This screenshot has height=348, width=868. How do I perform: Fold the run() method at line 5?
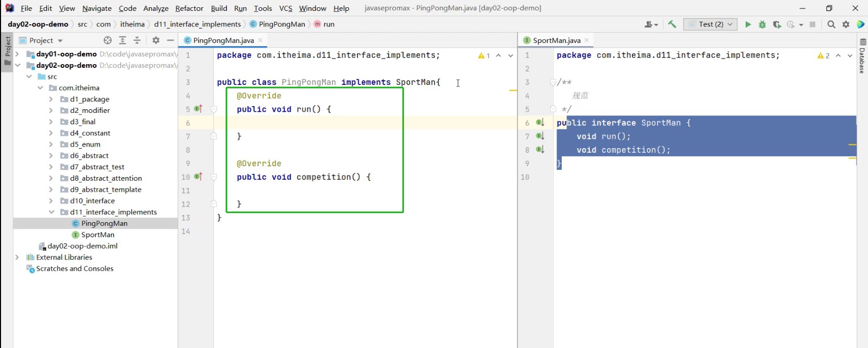tap(214, 109)
